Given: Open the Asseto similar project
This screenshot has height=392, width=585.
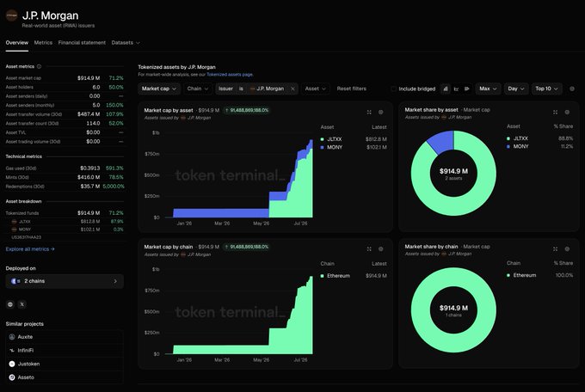Looking at the screenshot, I should tap(65, 377).
